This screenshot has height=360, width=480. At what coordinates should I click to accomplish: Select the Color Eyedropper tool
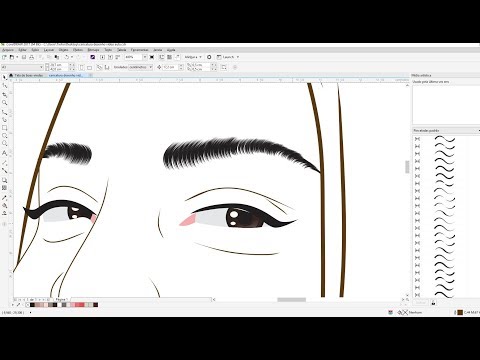[x=5, y=197]
